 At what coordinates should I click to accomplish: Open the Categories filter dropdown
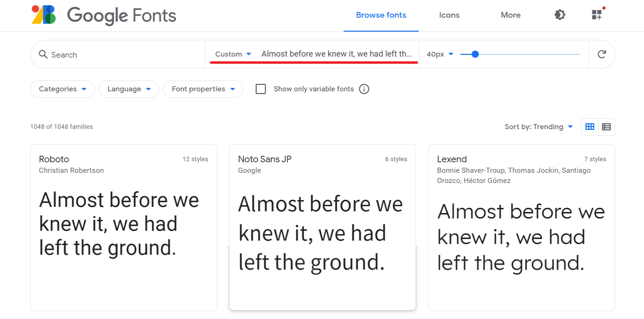62,89
